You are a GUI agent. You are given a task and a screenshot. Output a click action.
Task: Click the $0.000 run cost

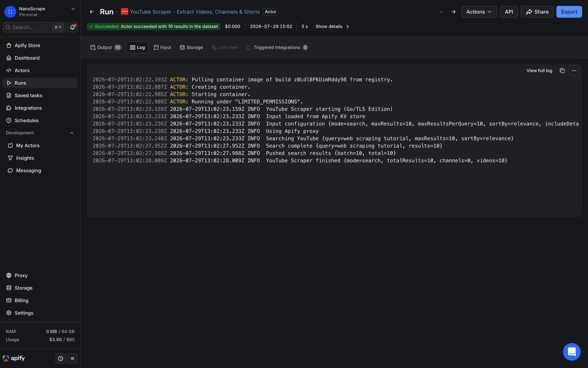coord(232,26)
